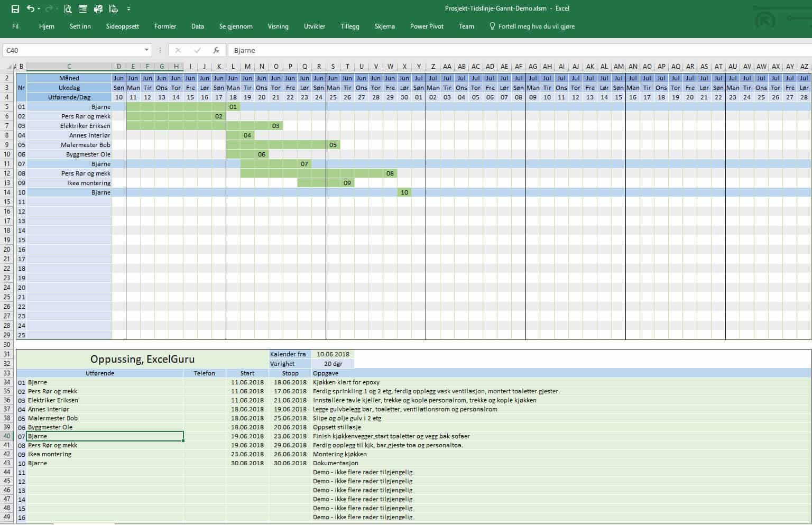Expand the Customize Quick Access Toolbar arrow
Screen dimensions: 812x525
click(128, 9)
